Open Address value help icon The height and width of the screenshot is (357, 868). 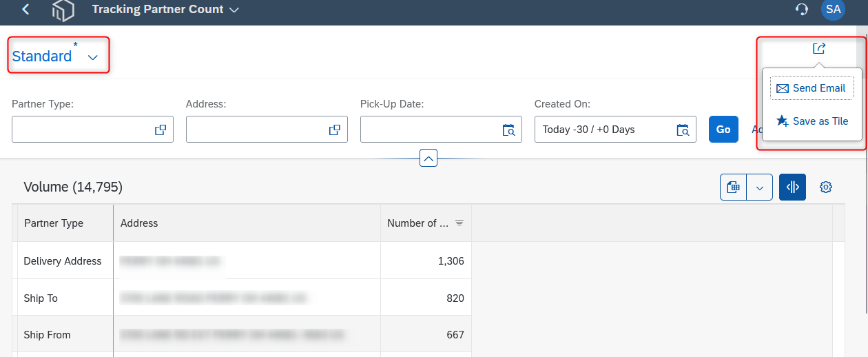click(x=335, y=130)
